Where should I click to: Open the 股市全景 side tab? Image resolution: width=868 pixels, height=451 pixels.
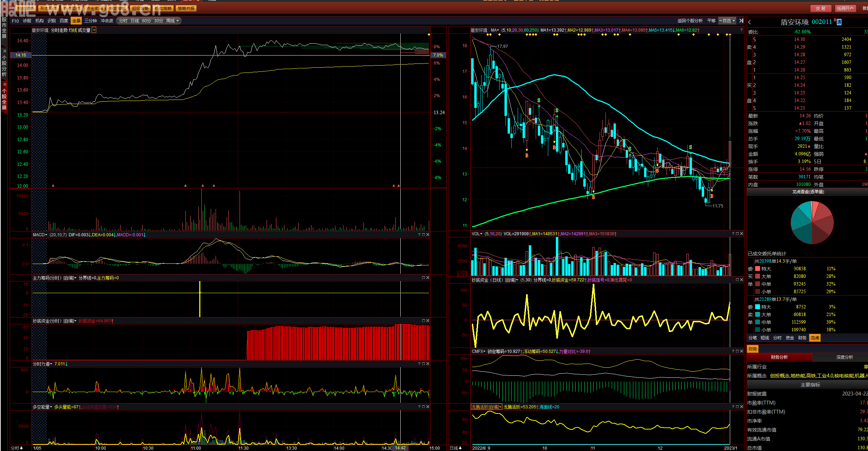coord(4,28)
